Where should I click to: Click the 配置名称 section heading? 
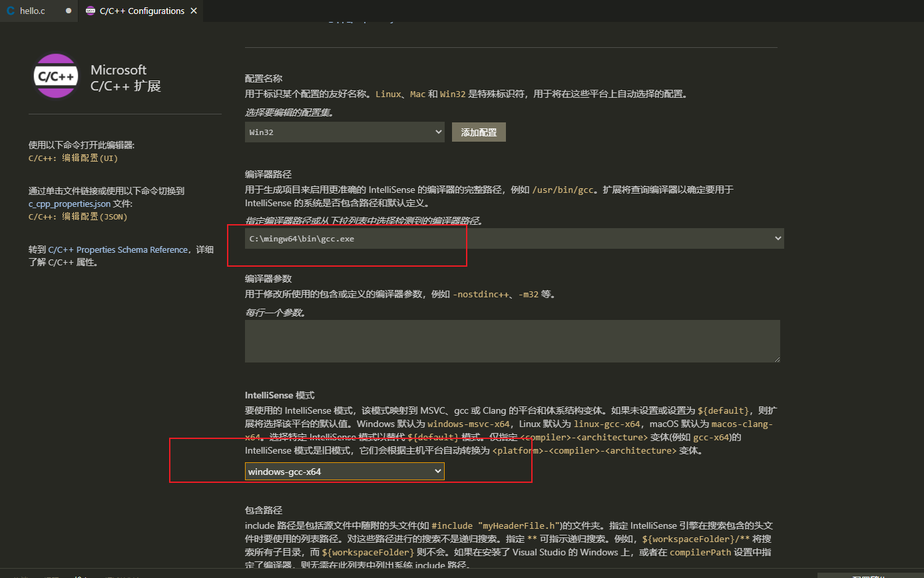point(264,78)
